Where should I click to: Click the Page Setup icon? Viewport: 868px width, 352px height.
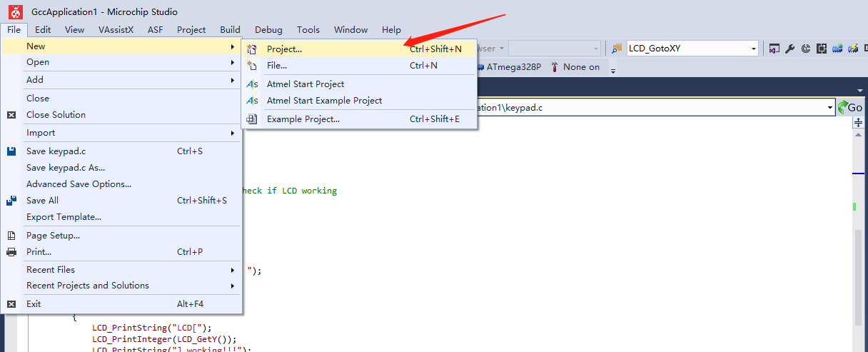pyautogui.click(x=11, y=235)
